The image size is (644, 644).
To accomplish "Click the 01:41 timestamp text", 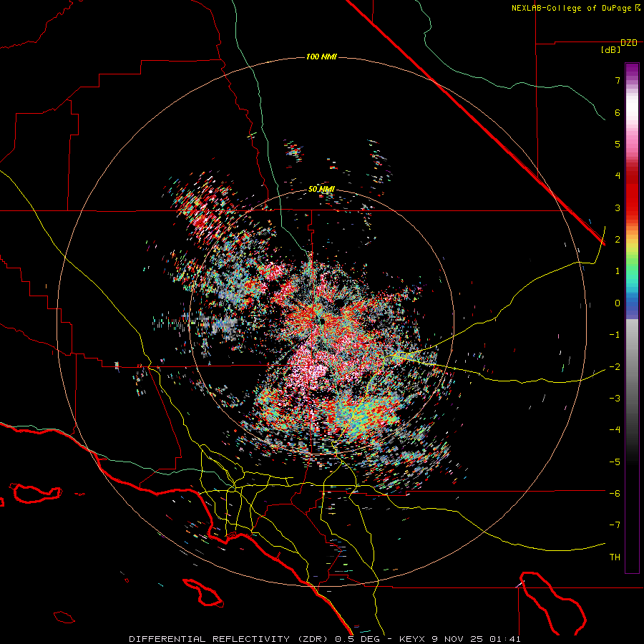I will coord(504,639).
